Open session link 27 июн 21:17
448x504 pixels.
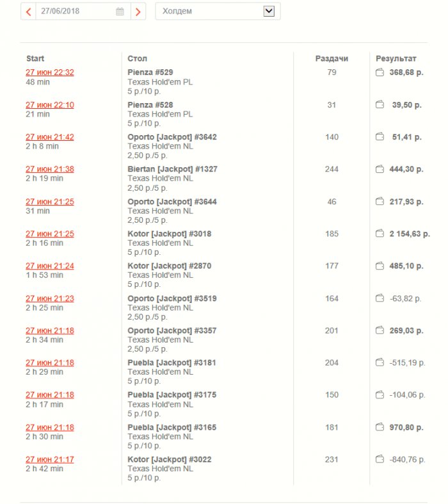point(50,459)
